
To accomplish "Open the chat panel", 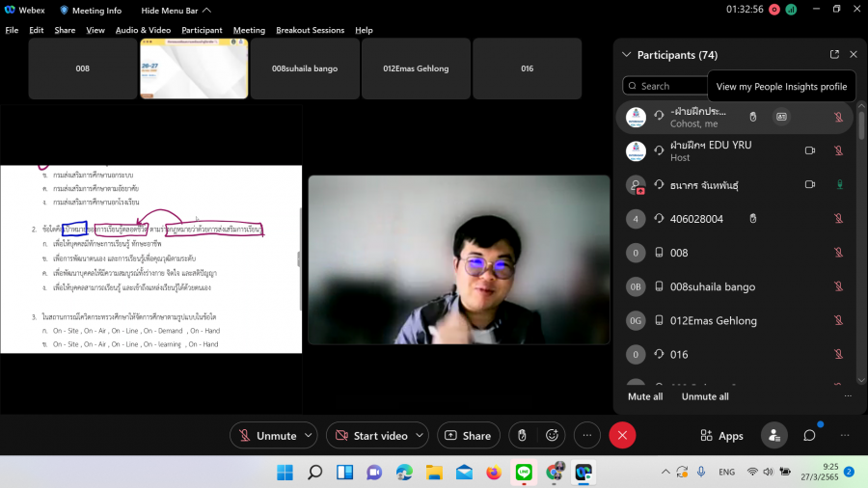I will coord(810,436).
